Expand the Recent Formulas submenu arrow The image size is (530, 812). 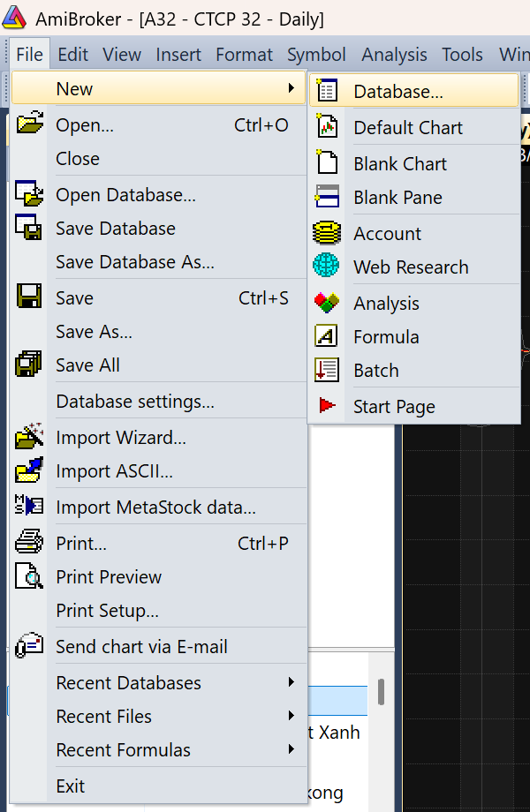291,748
